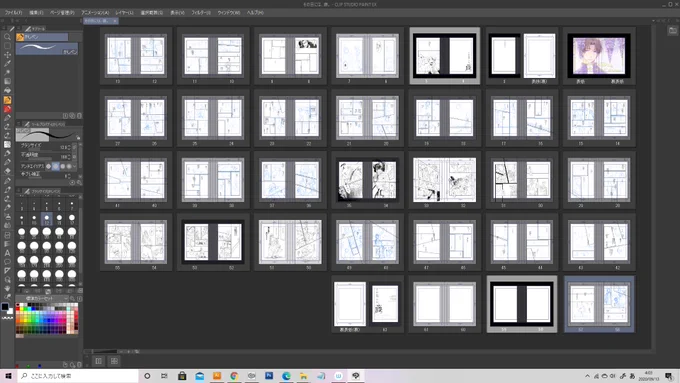Select the highlighted orange Pen tool
The width and height of the screenshot is (680, 383).
[7, 100]
